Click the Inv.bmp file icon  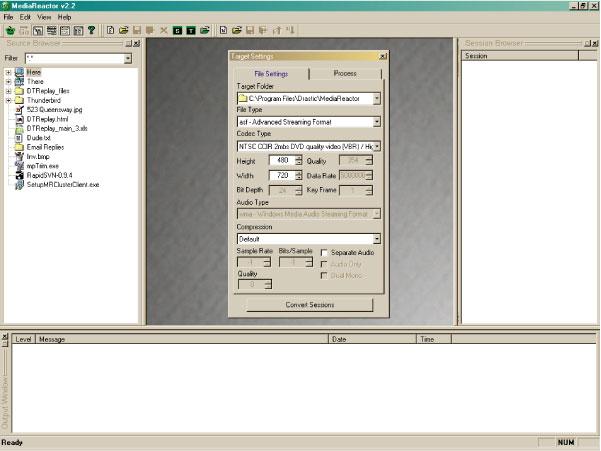[19, 156]
